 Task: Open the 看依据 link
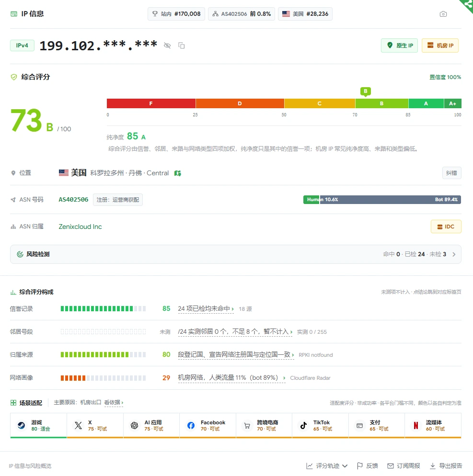pyautogui.click(x=114, y=403)
